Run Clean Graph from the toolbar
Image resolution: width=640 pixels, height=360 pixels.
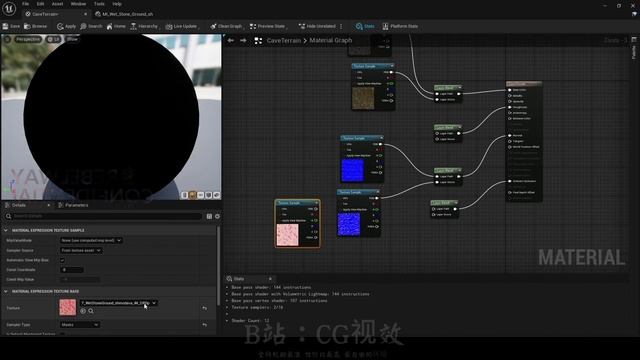click(x=226, y=26)
